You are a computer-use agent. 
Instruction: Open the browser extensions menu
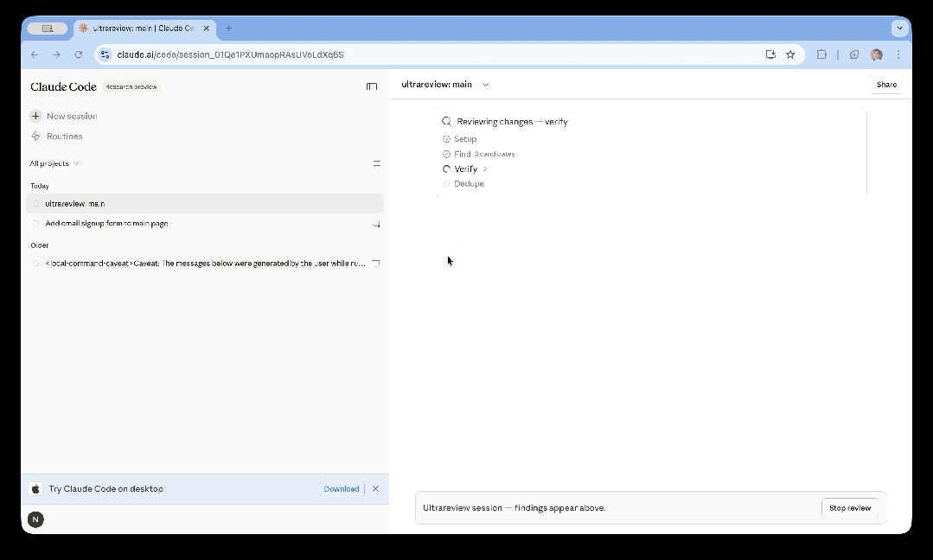click(x=821, y=54)
